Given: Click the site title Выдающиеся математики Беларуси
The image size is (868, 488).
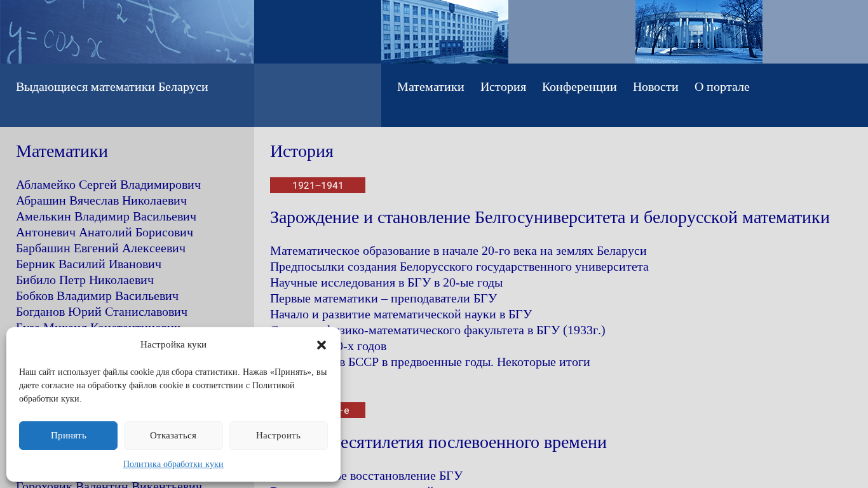Looking at the screenshot, I should [x=112, y=87].
